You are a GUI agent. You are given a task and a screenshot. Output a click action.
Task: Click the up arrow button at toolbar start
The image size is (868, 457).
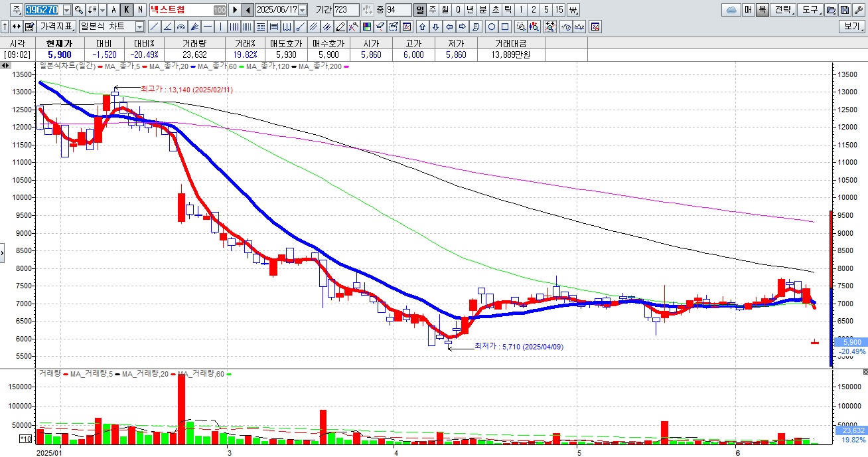pos(5,27)
